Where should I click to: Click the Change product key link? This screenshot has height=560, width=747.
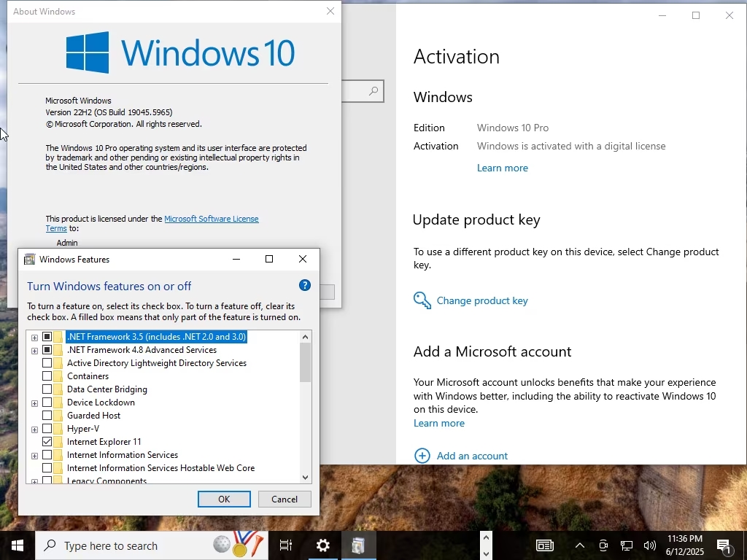[482, 300]
